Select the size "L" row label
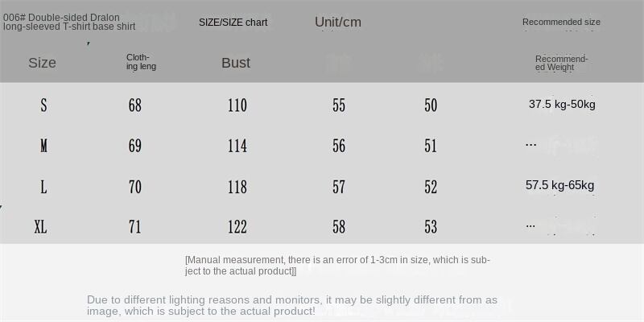Screen dimensions: 644x322 tap(43, 187)
